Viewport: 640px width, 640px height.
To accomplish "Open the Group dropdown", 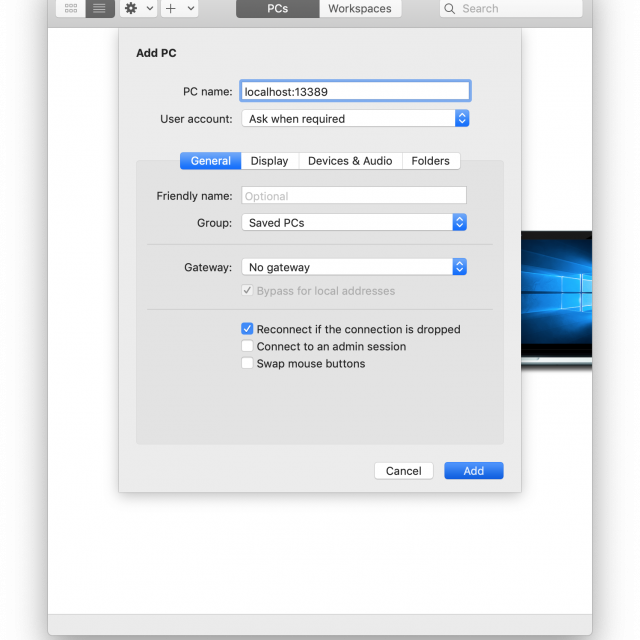I will click(354, 222).
